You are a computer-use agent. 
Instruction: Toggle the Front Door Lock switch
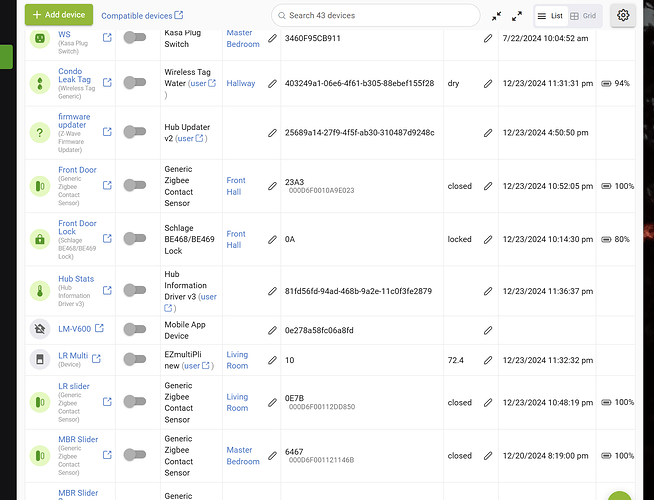[135, 239]
